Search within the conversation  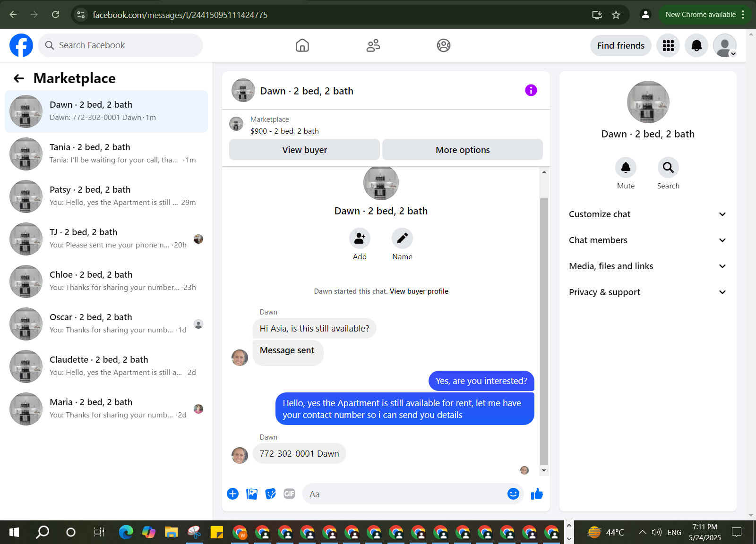(668, 168)
